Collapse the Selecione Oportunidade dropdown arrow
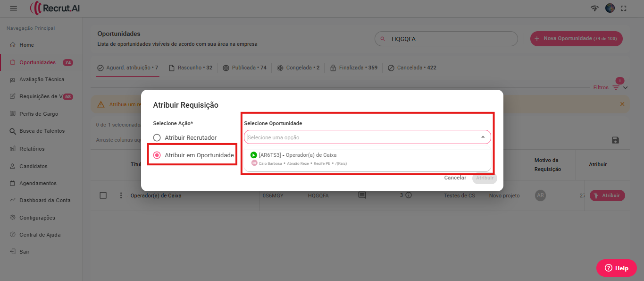Screen dimensions: 644x281 (x=483, y=137)
